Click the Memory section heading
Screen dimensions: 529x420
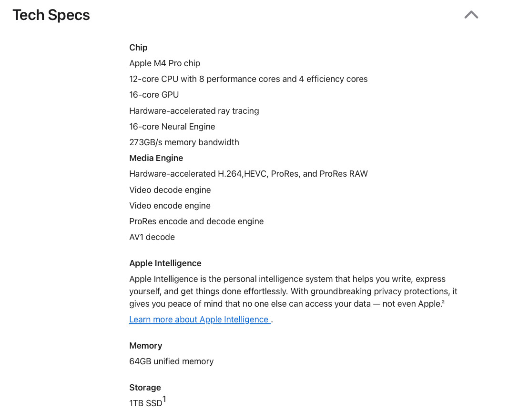(x=146, y=346)
